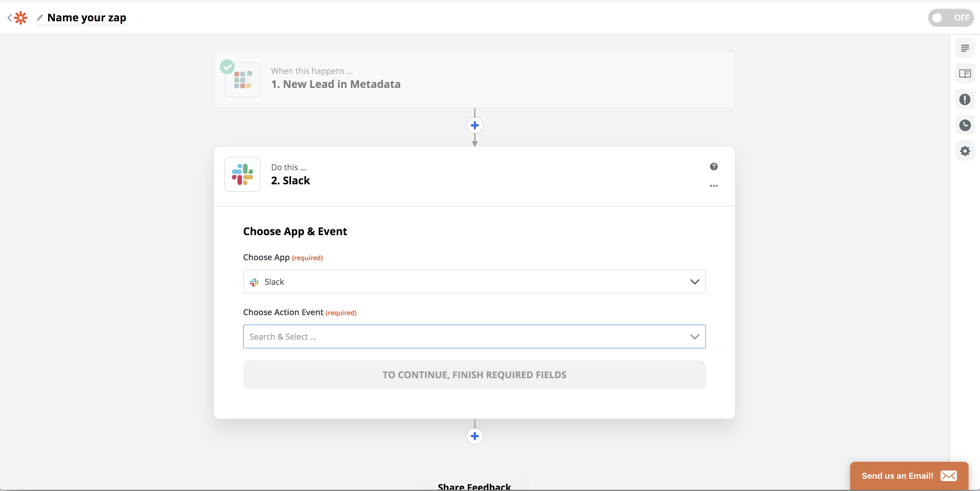
Task: Click the pencil icon to rename the zap
Action: (40, 18)
